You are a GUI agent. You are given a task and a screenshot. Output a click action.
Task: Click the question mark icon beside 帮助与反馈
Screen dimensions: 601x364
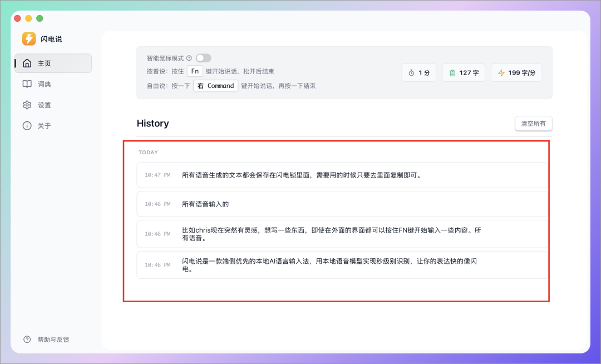27,340
